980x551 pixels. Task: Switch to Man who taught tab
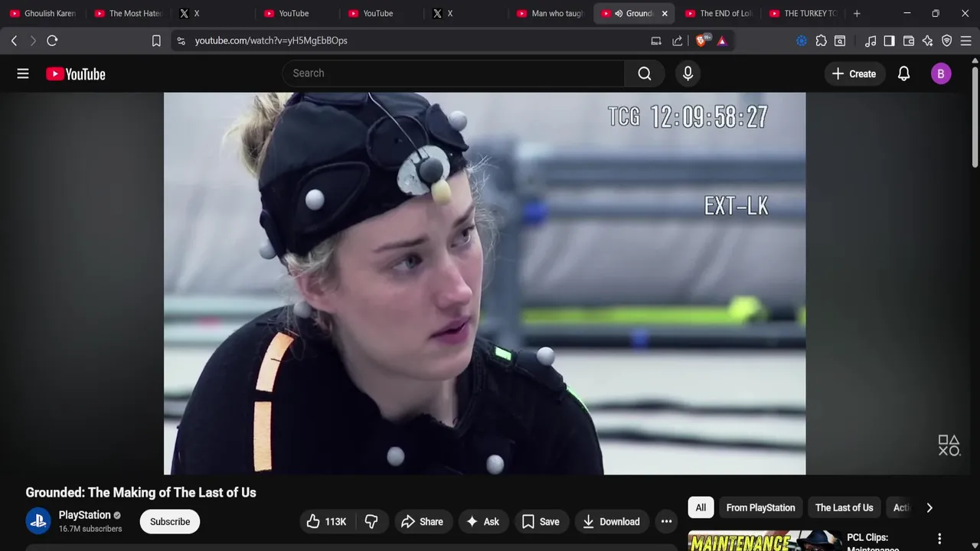coord(549,13)
